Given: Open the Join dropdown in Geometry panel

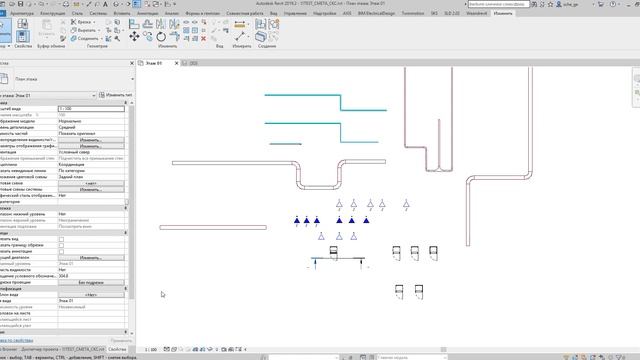Looking at the screenshot, I should pos(102,38).
